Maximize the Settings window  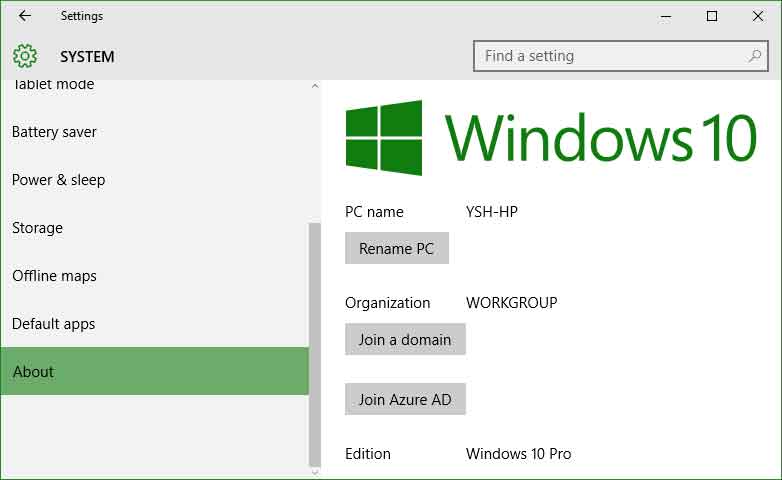click(x=712, y=16)
